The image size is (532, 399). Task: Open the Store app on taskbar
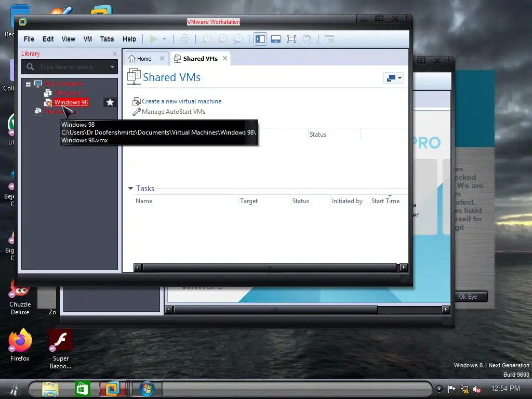point(82,389)
